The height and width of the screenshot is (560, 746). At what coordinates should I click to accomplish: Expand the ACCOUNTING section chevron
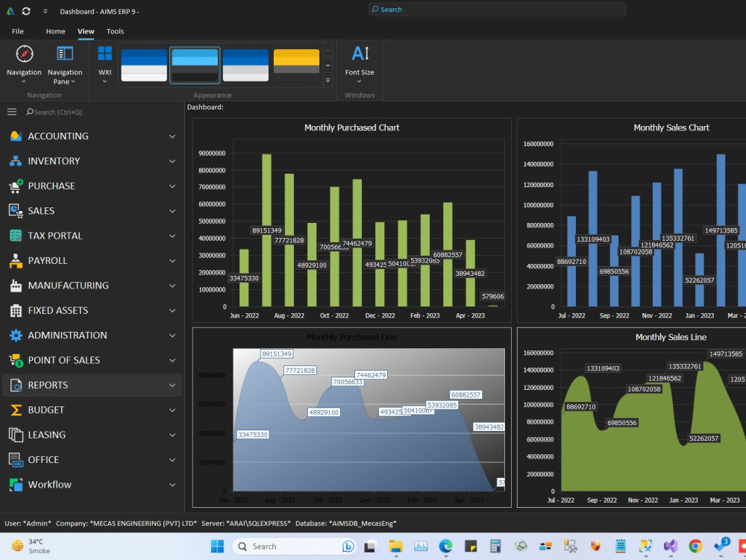coord(172,136)
